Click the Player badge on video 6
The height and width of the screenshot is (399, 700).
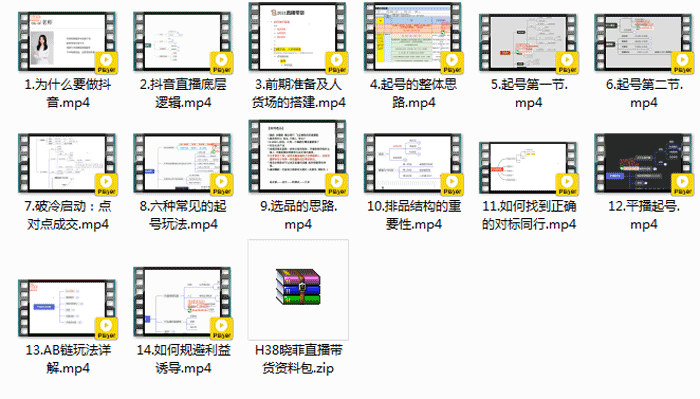682,62
